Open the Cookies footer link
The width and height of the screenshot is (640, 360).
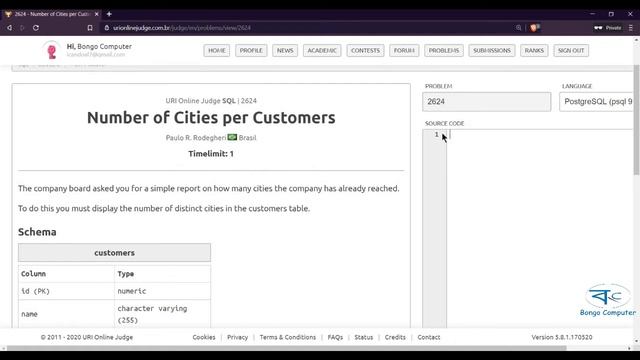point(204,337)
